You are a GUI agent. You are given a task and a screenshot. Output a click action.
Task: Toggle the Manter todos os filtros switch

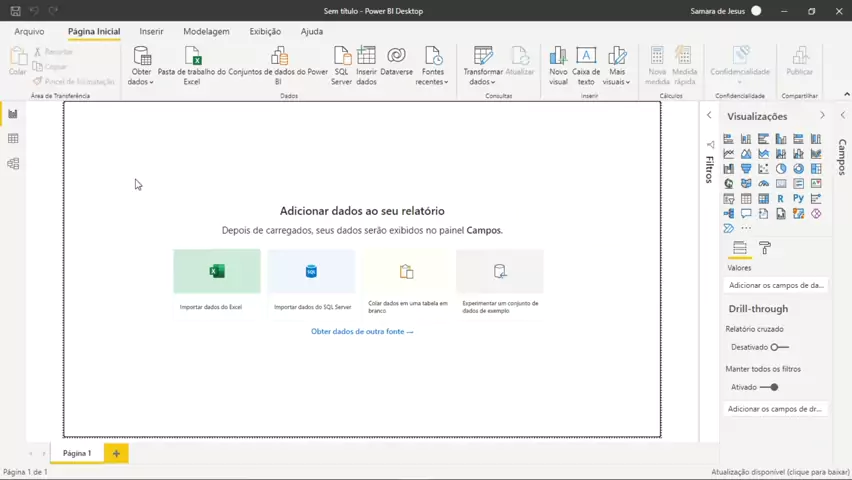(769, 387)
